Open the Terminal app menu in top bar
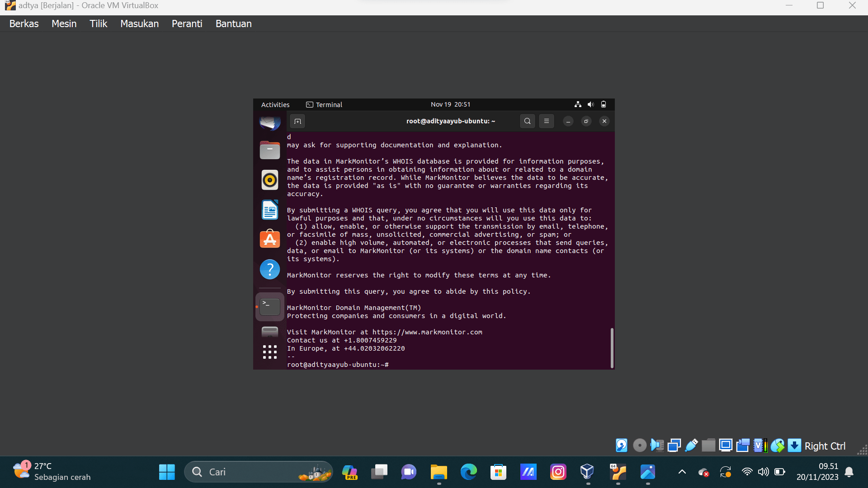The height and width of the screenshot is (488, 868). [324, 104]
